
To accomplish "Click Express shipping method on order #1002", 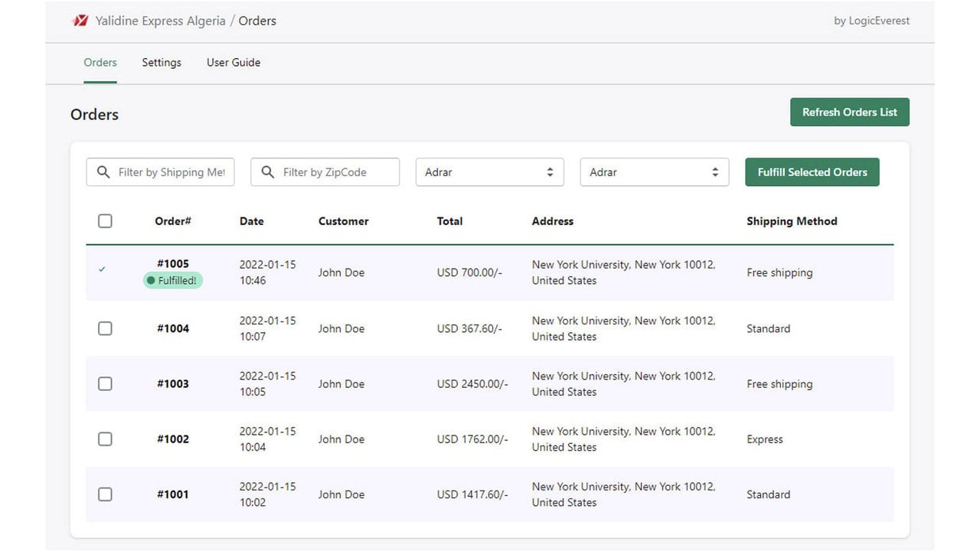I will [765, 439].
